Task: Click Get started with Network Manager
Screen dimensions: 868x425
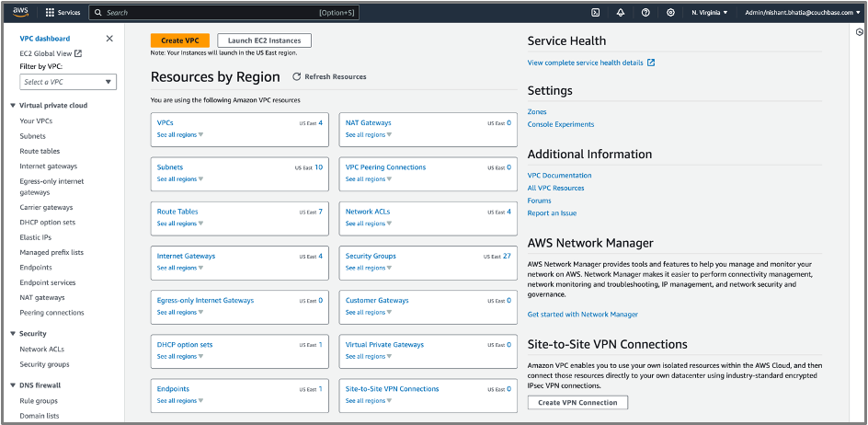Action: [582, 315]
